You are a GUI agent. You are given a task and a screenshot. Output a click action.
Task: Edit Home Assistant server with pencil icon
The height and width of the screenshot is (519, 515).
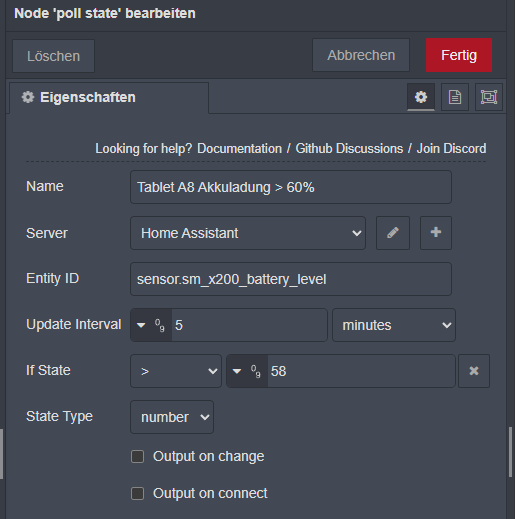click(x=393, y=233)
